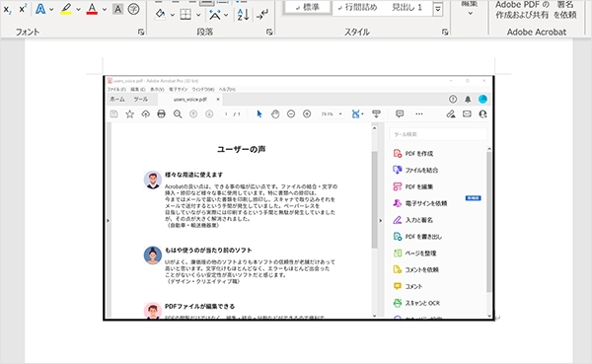The width and height of the screenshot is (592, 364).
Task: Open font color dropdown arrow
Action: [x=105, y=10]
